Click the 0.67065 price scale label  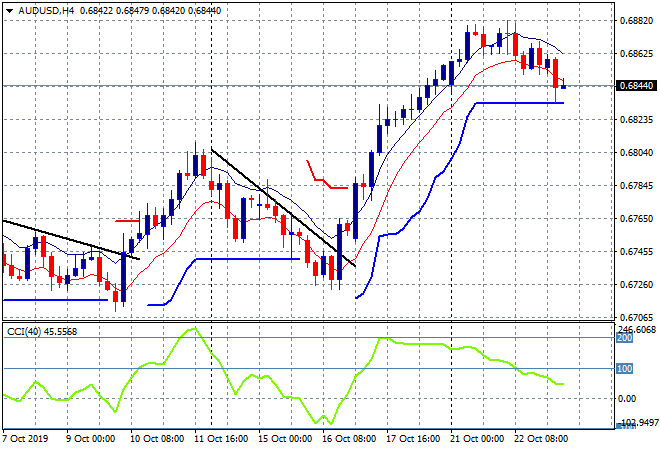(636, 317)
